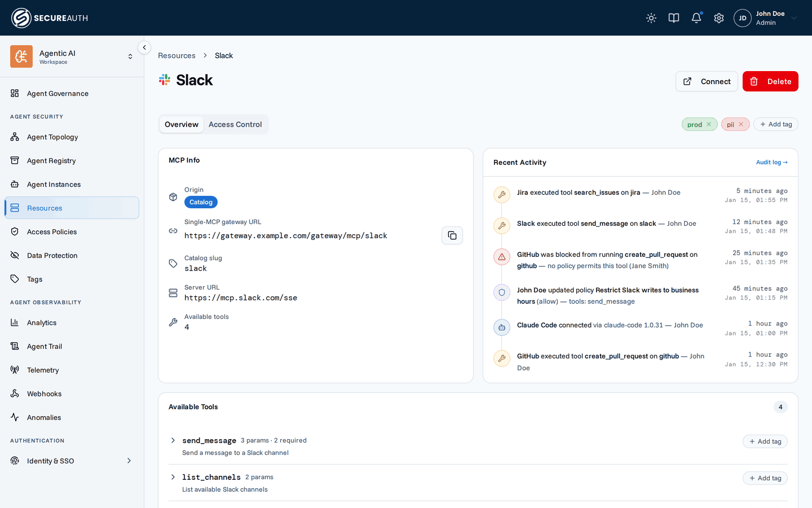Viewport: 812px width, 508px height.
Task: Switch to the Access Control tab
Action: [x=235, y=124]
